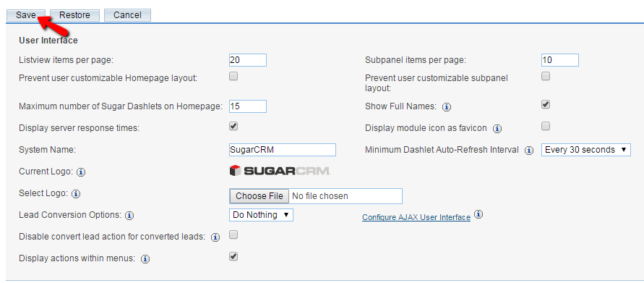
Task: Click the Subpanel items per page field
Action: 560,60
